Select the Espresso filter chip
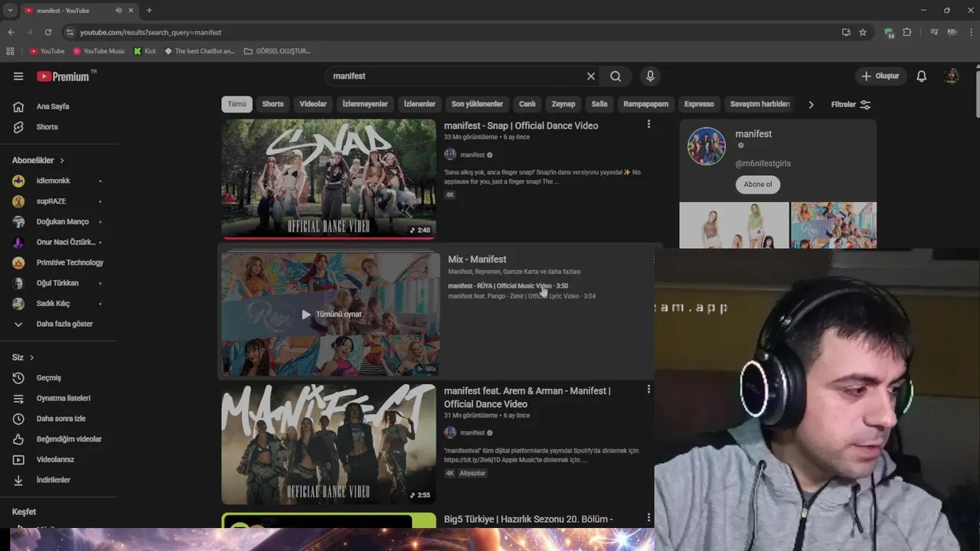Screen dimensions: 980x551 click(699, 104)
